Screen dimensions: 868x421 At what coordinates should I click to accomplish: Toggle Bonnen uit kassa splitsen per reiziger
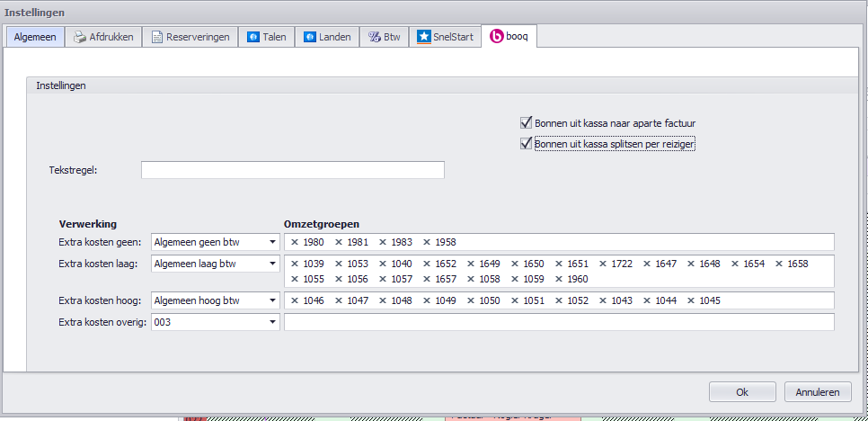526,143
